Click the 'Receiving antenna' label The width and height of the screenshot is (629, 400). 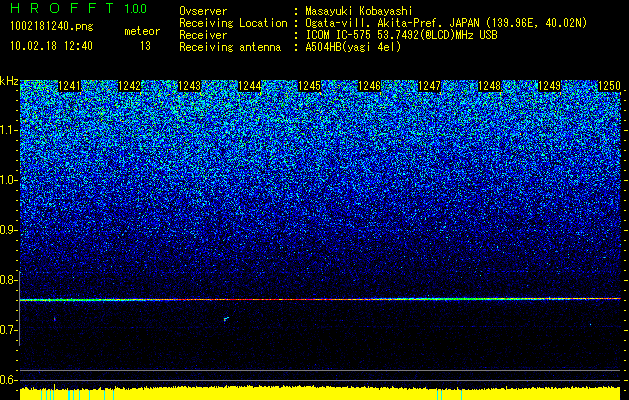pyautogui.click(x=230, y=47)
